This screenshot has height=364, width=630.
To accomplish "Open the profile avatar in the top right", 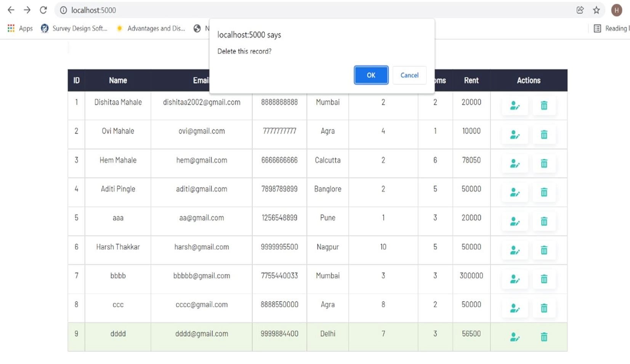I will 616,10.
